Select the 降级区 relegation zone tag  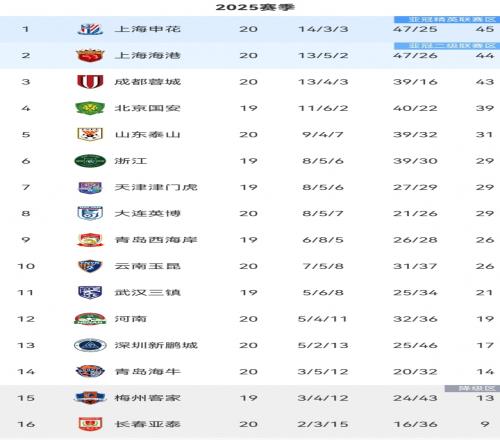tap(472, 388)
